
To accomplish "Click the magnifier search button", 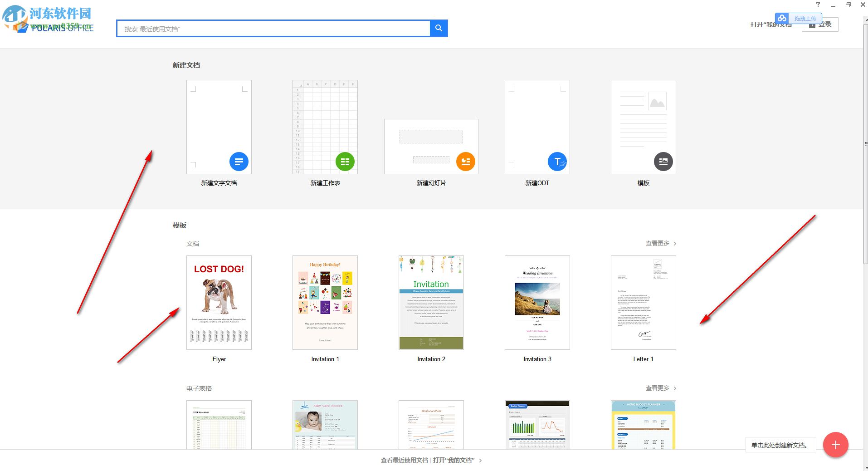I will point(439,28).
